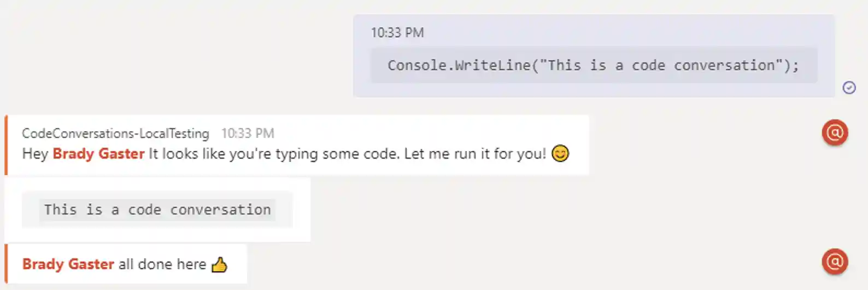Image resolution: width=868 pixels, height=290 pixels.
Task: Click the @ mention icon beside "all done here"
Action: [835, 262]
